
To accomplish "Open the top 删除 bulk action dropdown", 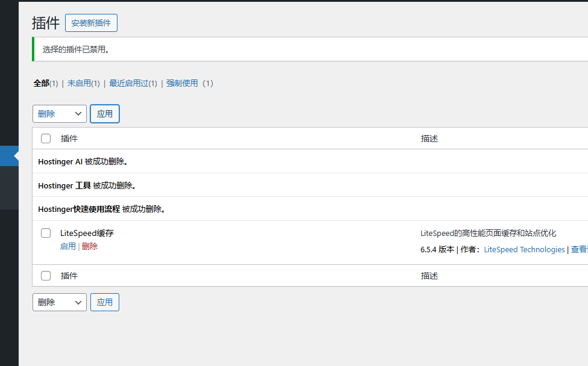I will [59, 113].
